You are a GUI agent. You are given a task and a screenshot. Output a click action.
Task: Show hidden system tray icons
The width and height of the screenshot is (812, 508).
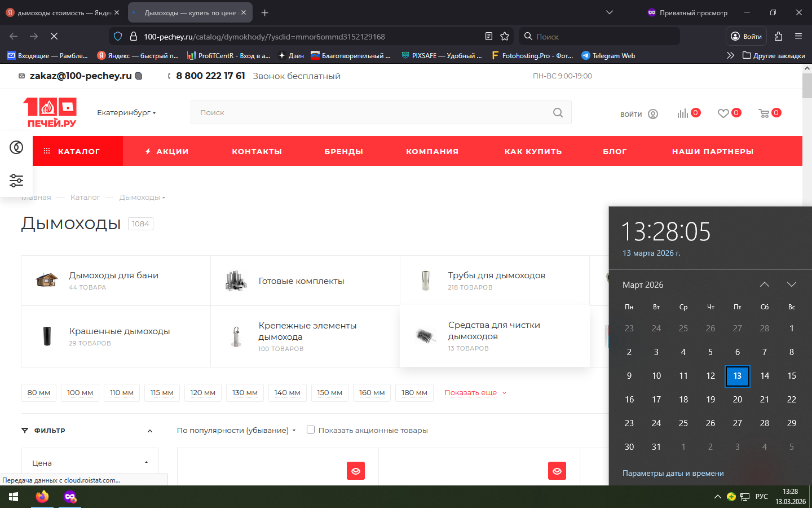coord(717,497)
